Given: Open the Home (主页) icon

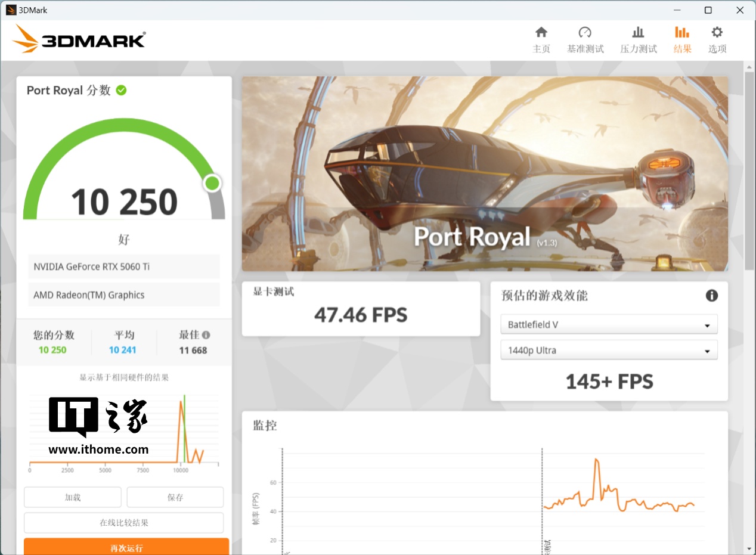Looking at the screenshot, I should click(x=541, y=33).
